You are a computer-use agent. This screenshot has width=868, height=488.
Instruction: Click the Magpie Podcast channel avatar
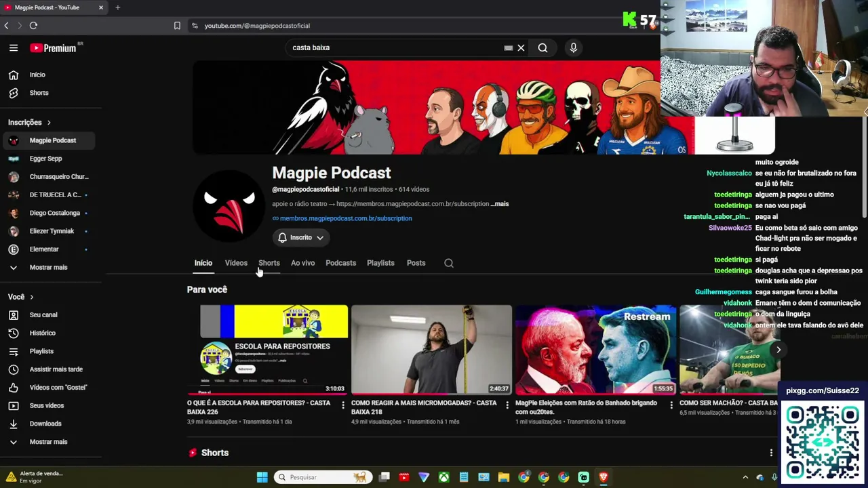[229, 206]
